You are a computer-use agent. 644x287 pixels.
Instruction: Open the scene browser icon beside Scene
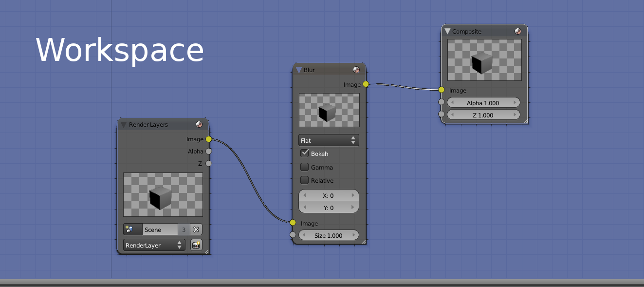click(132, 230)
